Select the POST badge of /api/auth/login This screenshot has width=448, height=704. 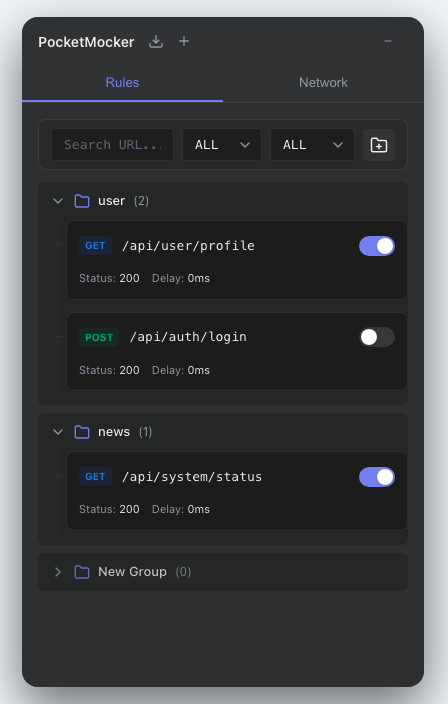coord(99,337)
